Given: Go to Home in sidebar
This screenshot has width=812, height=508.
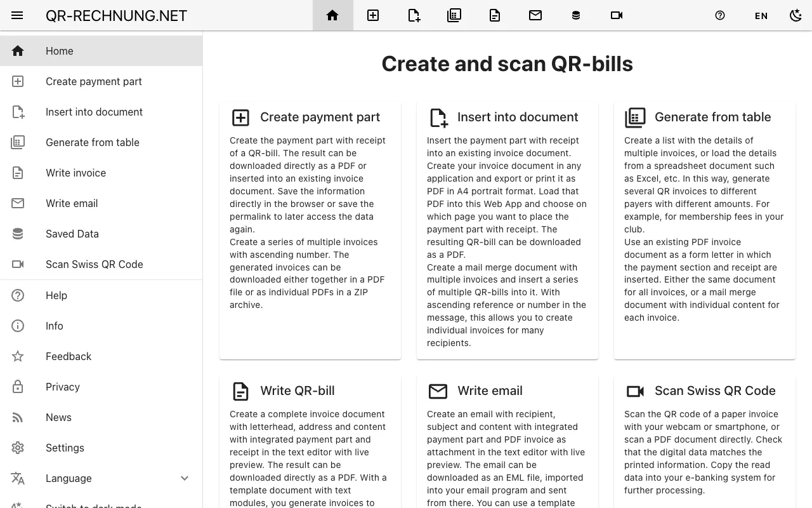Looking at the screenshot, I should [101, 51].
